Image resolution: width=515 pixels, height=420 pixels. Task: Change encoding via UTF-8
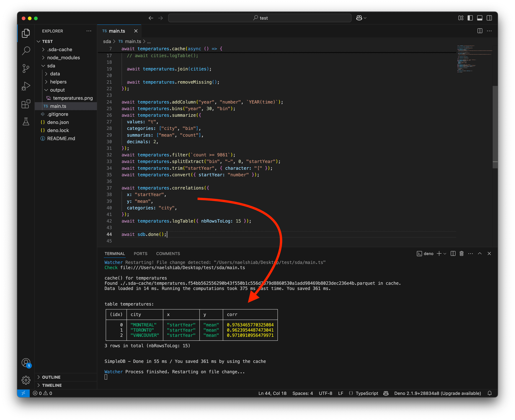(x=325, y=393)
